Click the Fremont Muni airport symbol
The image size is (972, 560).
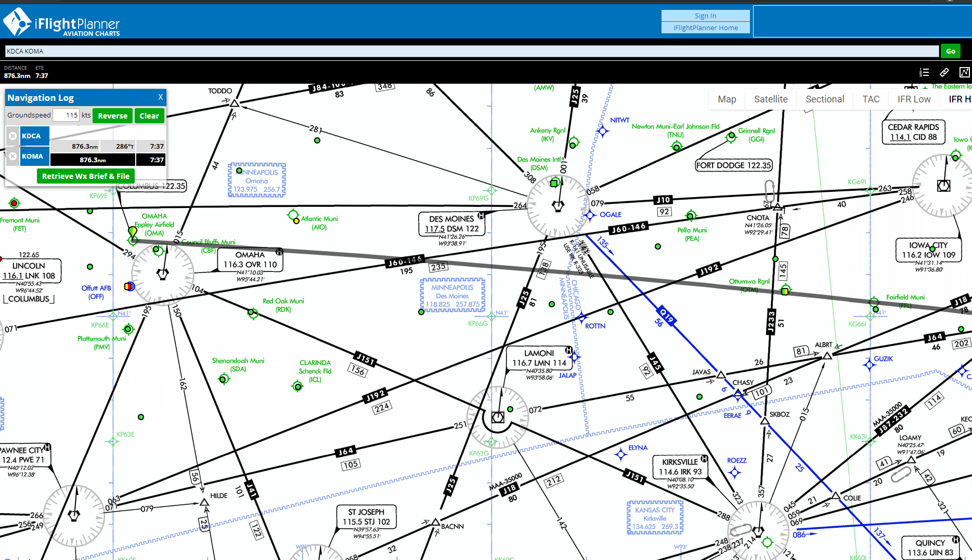15,203
